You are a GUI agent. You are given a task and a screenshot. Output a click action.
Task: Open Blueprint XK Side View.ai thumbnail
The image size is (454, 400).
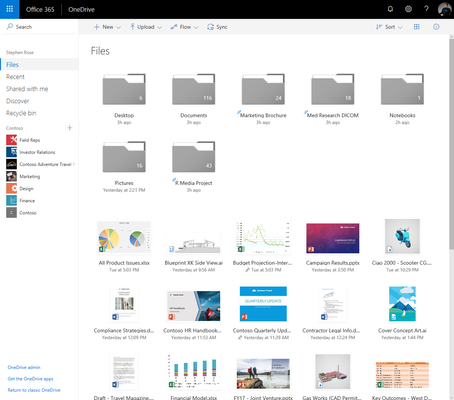point(194,243)
